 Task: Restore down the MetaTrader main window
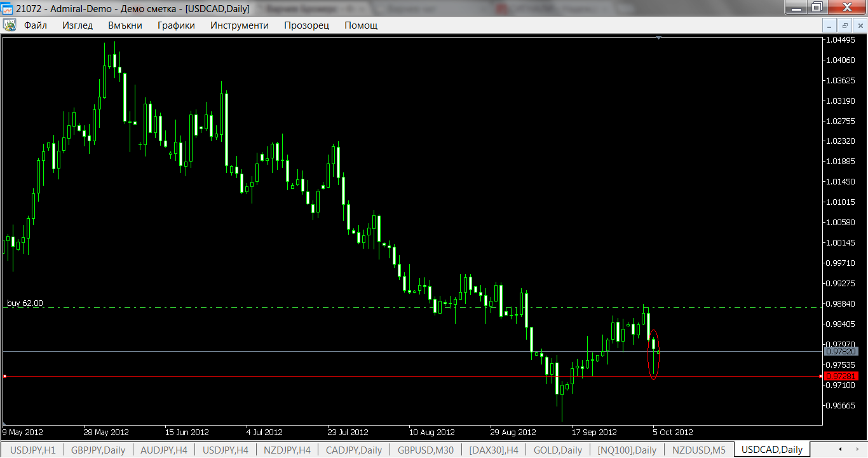[x=817, y=7]
